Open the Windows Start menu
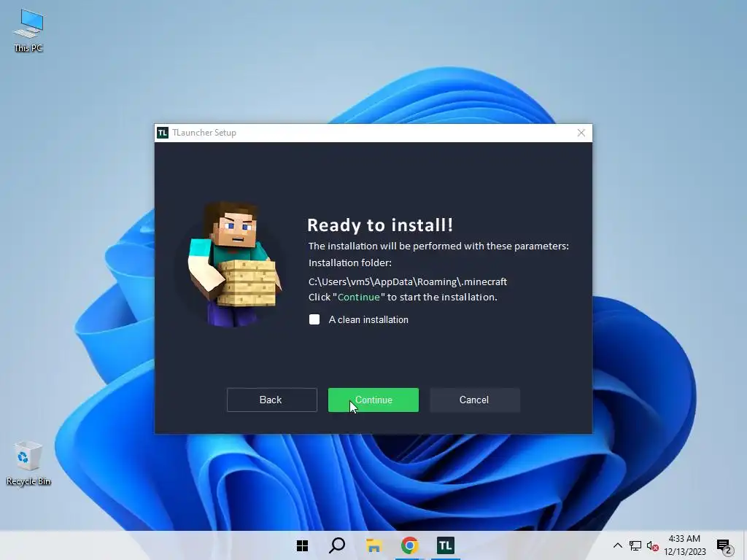The height and width of the screenshot is (560, 747). [x=302, y=545]
